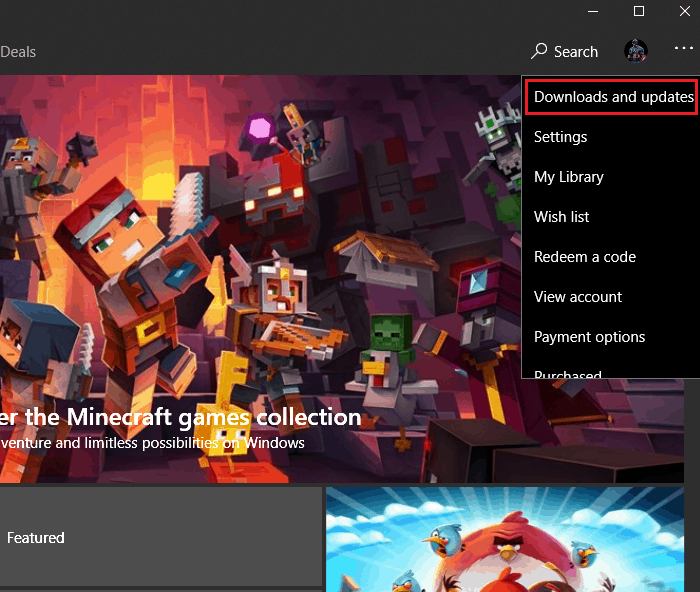700x592 pixels.
Task: Open the Search box in Store
Action: pyautogui.click(x=564, y=51)
